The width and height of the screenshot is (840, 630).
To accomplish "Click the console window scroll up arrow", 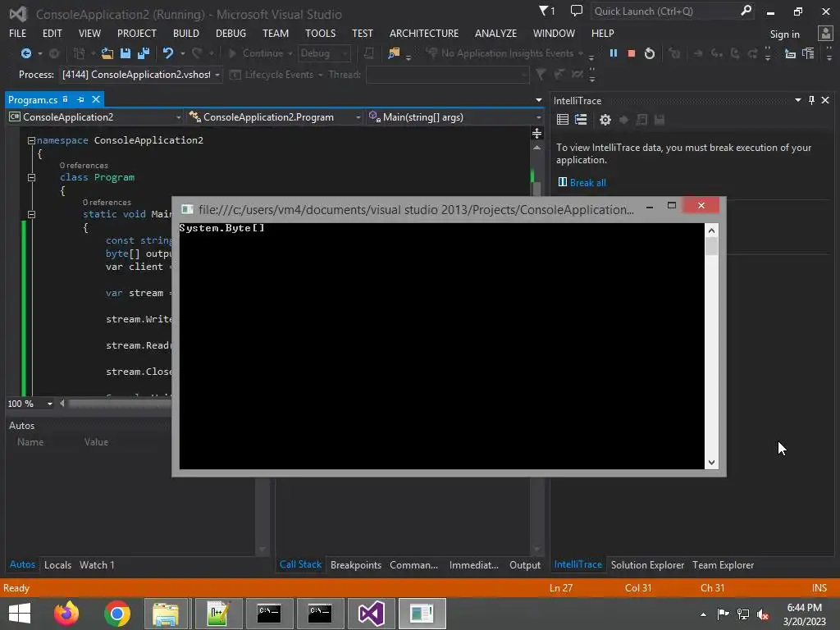I will click(x=711, y=231).
